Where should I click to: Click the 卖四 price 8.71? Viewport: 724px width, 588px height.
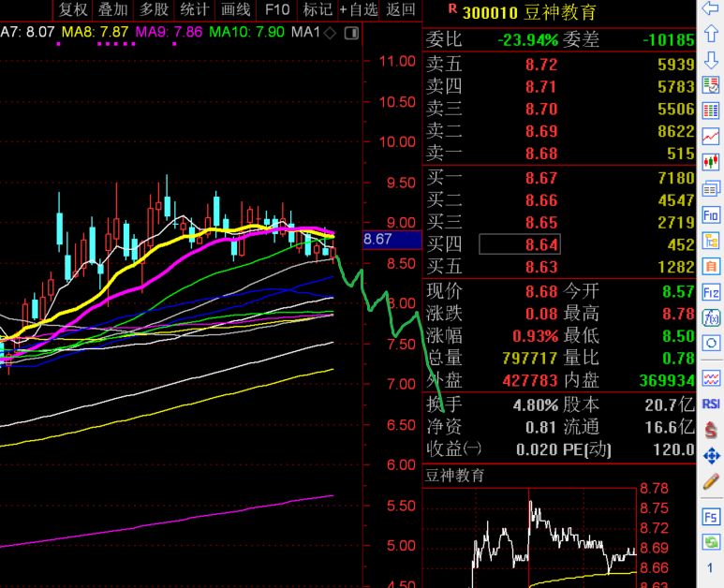tap(541, 87)
